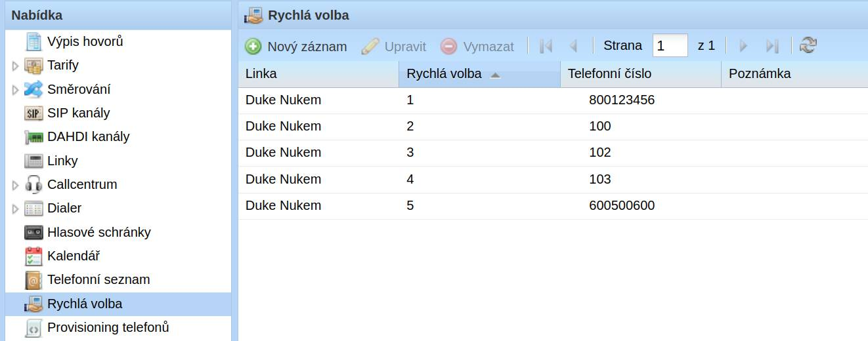Select Rychlá volba in sidebar menu
Screen dimensions: 868x341
click(118, 304)
